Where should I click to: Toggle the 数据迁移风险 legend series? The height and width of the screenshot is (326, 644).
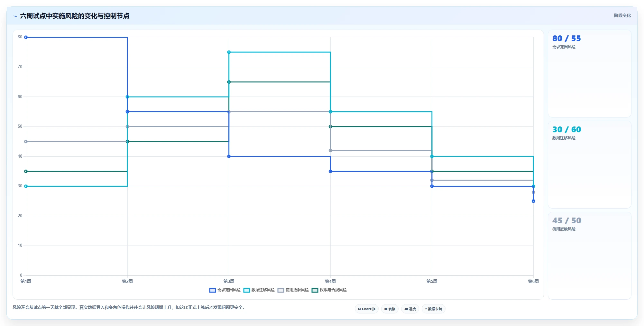(x=259, y=290)
